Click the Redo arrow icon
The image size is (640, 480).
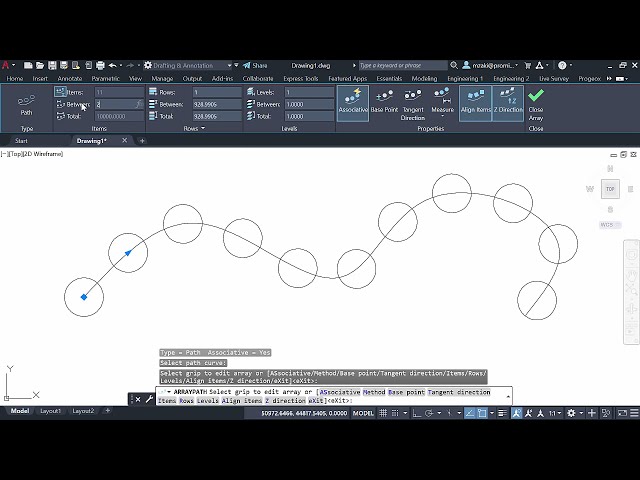[x=130, y=65]
